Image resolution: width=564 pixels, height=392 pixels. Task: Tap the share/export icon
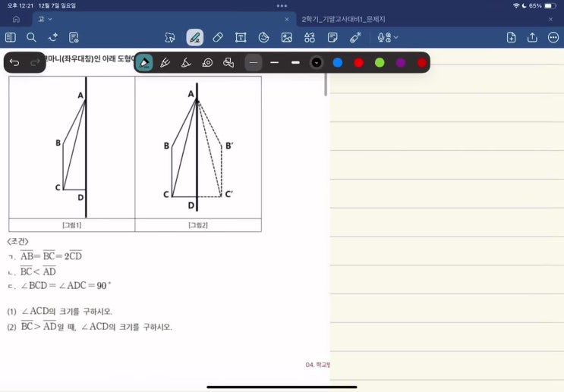tap(532, 37)
